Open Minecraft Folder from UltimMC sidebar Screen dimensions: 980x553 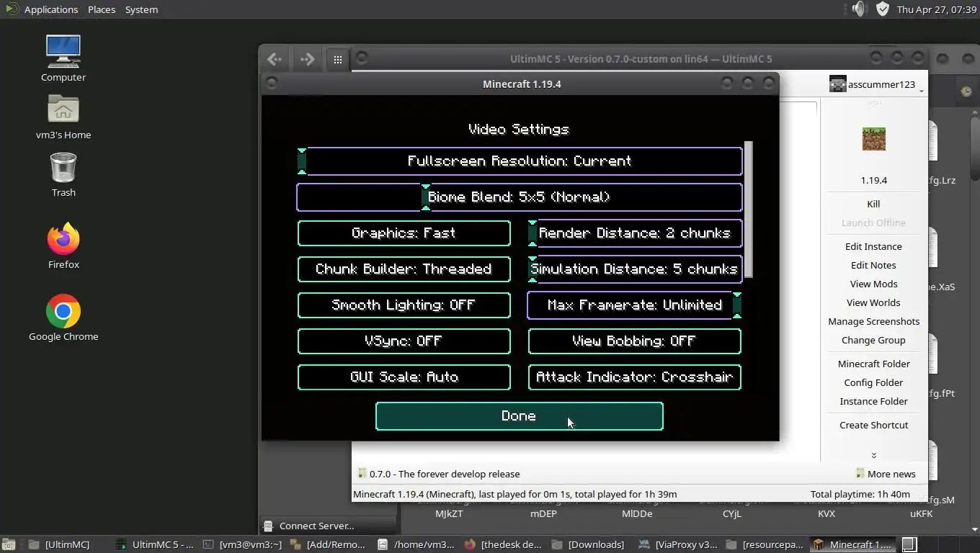pos(873,364)
